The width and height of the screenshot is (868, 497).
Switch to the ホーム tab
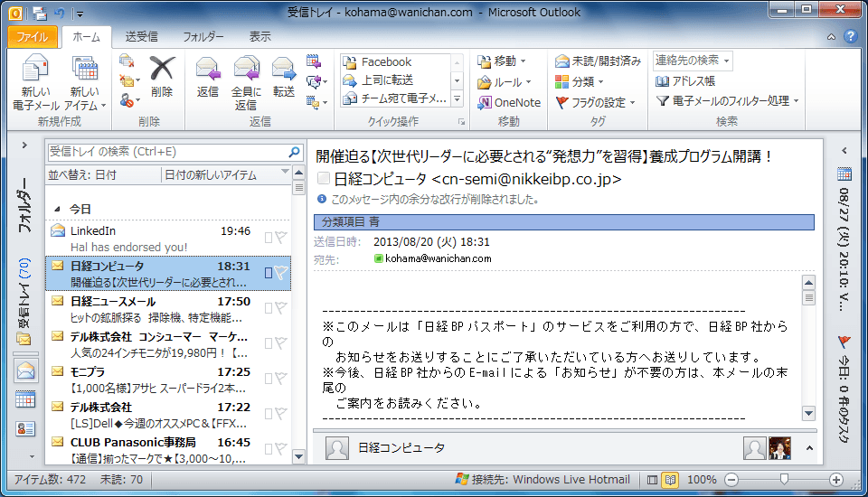(87, 36)
